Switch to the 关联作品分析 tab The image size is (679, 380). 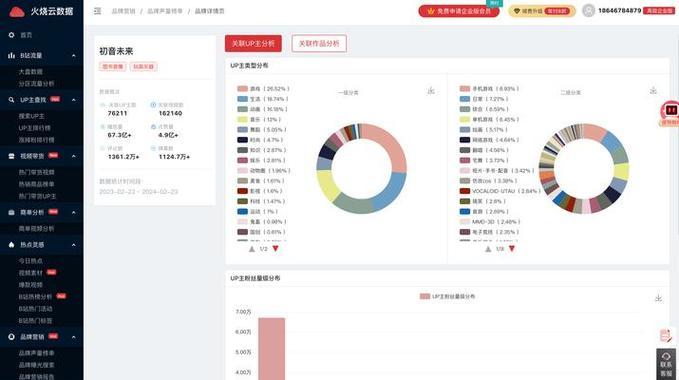point(319,44)
